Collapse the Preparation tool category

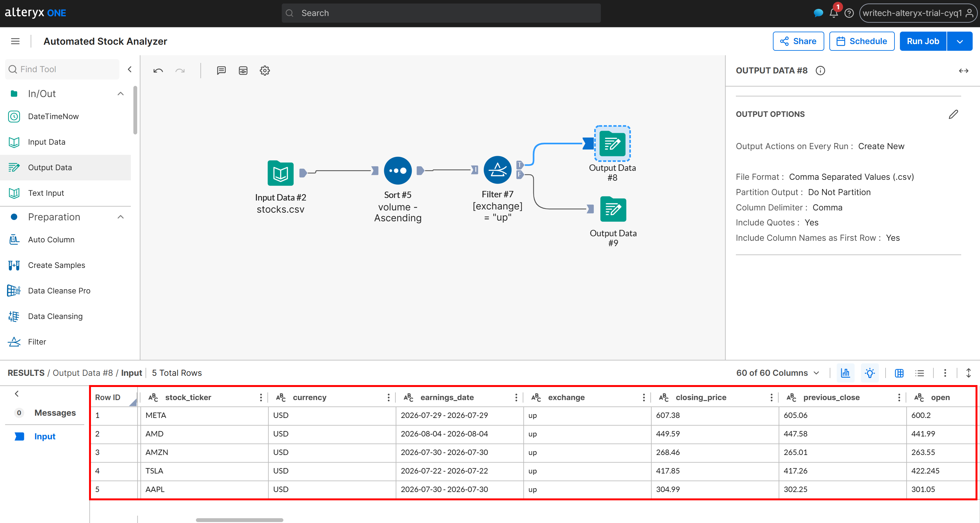(x=121, y=217)
